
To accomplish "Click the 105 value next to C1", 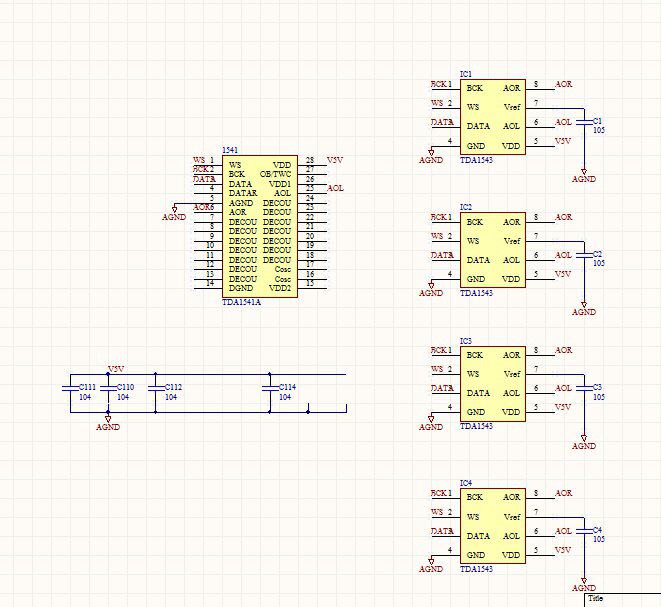I will [x=599, y=130].
